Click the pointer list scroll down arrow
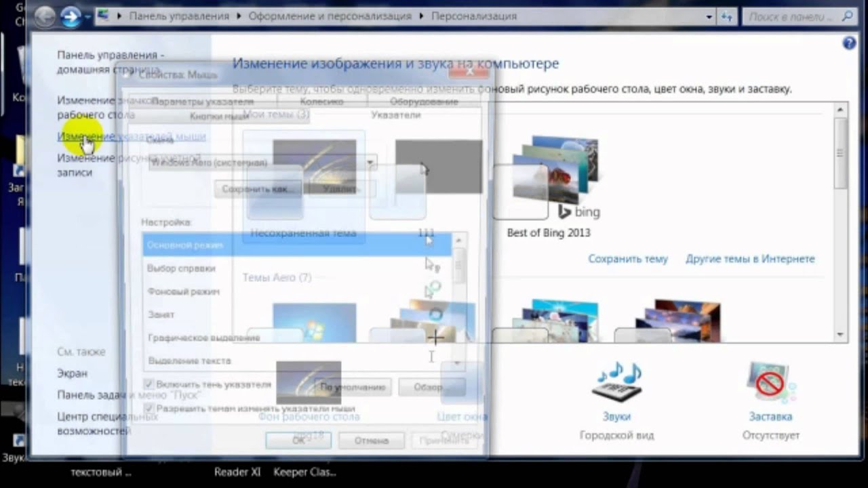The width and height of the screenshot is (868, 488). click(x=459, y=364)
